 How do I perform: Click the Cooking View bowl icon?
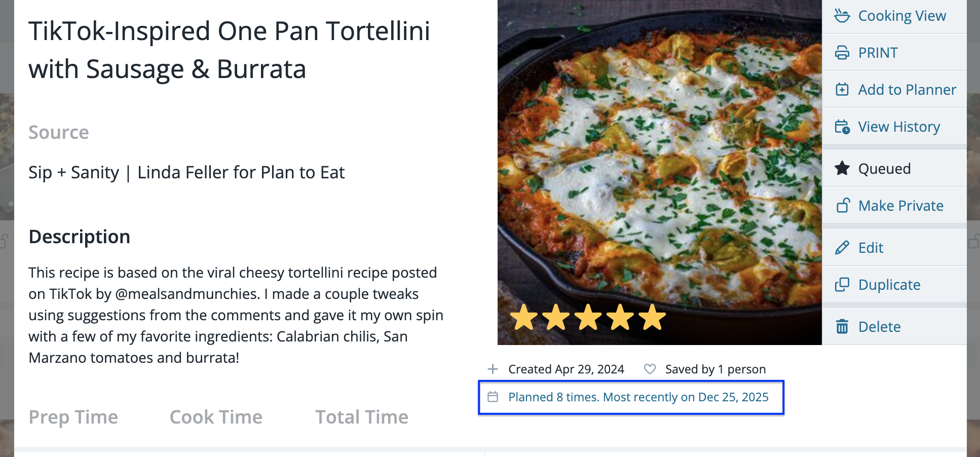tap(842, 16)
